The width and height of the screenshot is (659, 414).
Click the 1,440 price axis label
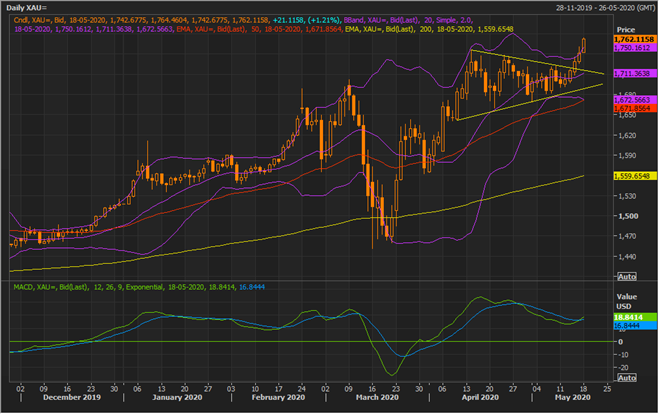click(627, 256)
